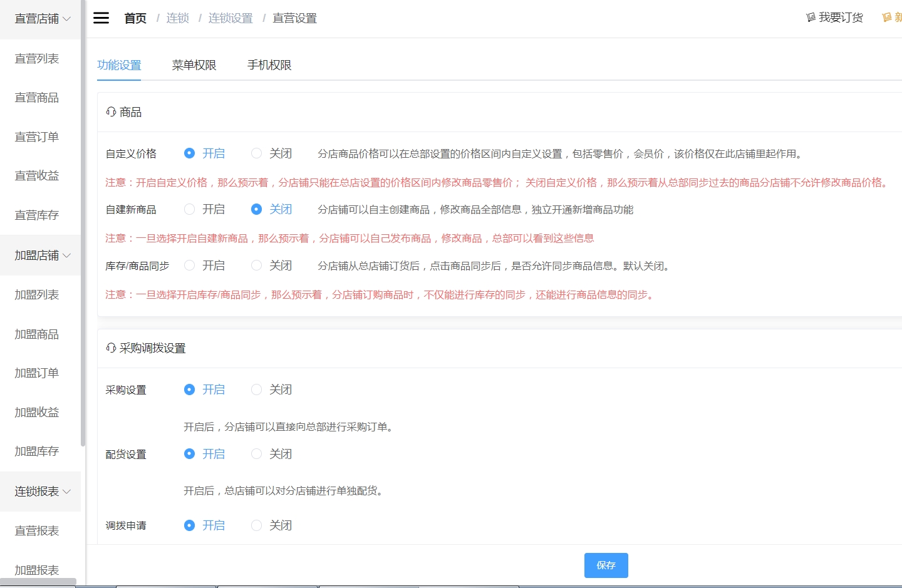The image size is (902, 588).
Task: Collapse the 加盟店铺 sidebar group
Action: pos(40,255)
